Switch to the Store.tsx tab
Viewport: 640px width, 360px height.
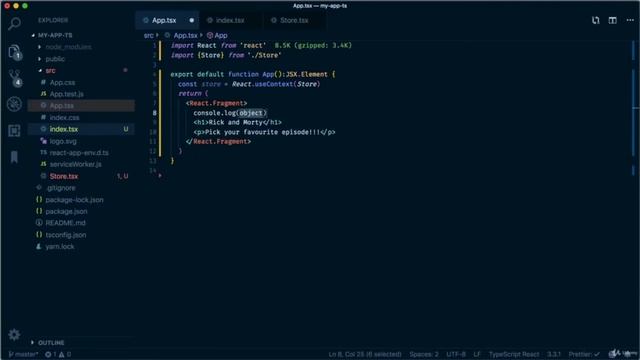click(x=294, y=20)
